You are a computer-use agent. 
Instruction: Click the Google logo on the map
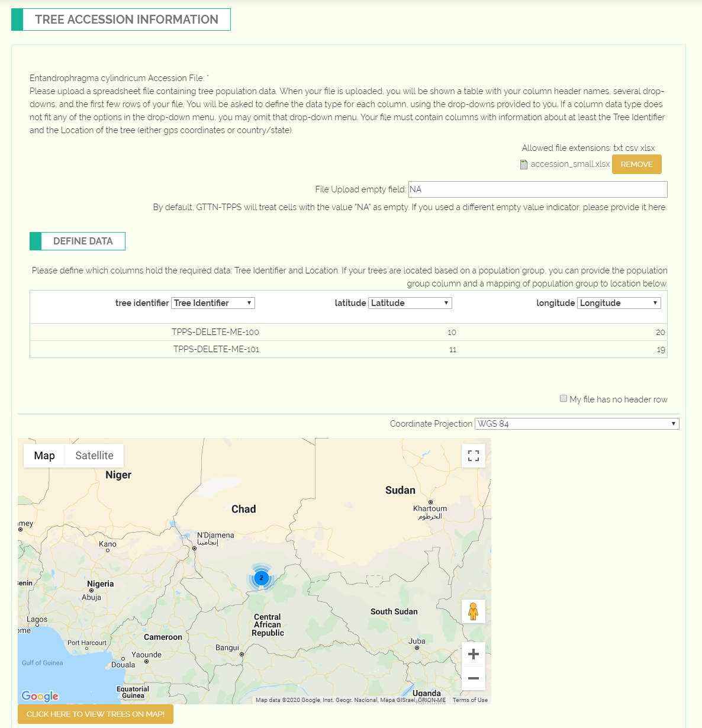pos(40,696)
